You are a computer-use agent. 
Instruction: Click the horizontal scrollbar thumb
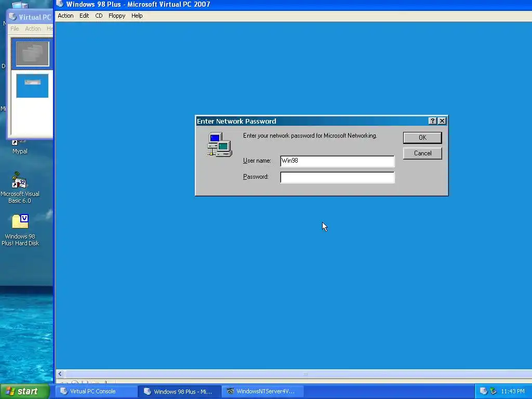(305, 374)
